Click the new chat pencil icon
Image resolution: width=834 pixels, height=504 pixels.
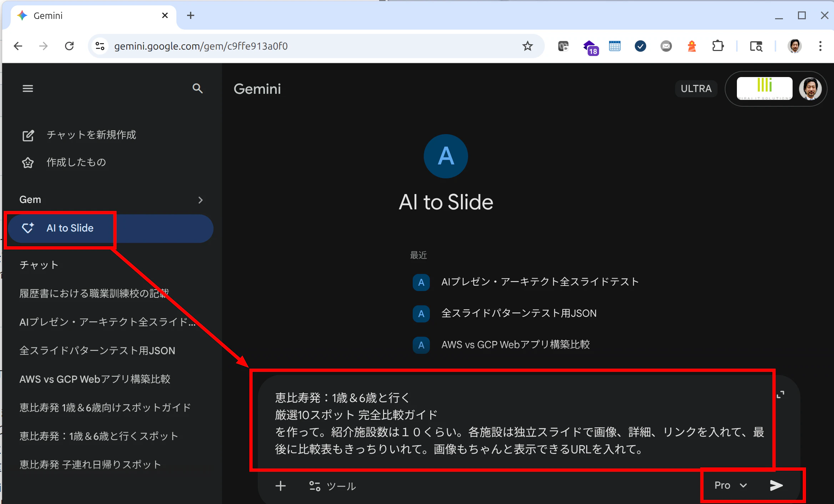(x=28, y=136)
